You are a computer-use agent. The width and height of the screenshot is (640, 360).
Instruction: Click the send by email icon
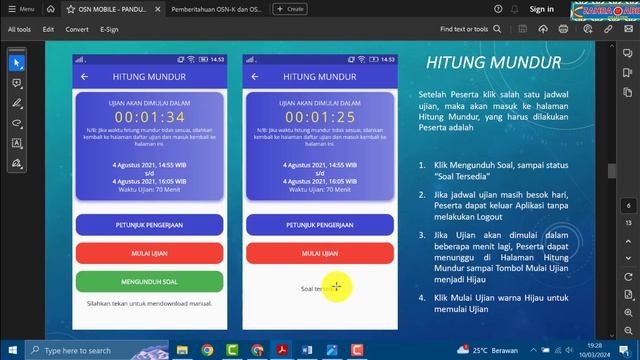click(629, 29)
